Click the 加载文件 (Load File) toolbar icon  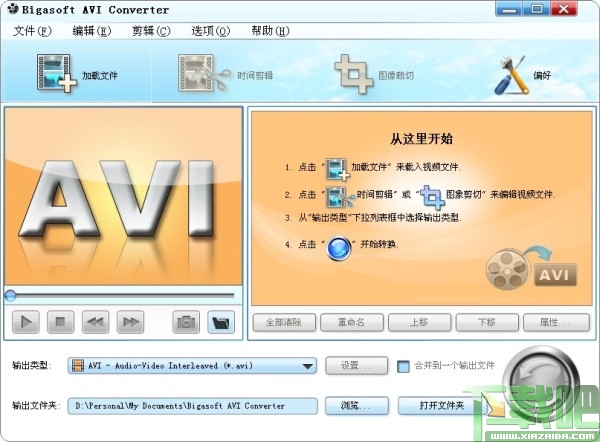[x=56, y=73]
